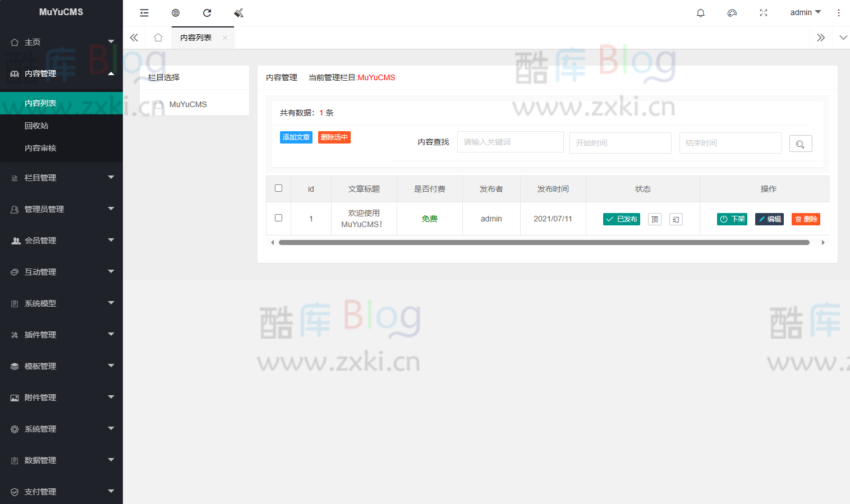The height and width of the screenshot is (504, 850).
Task: Click the clear-cache brush icon
Action: (238, 12)
